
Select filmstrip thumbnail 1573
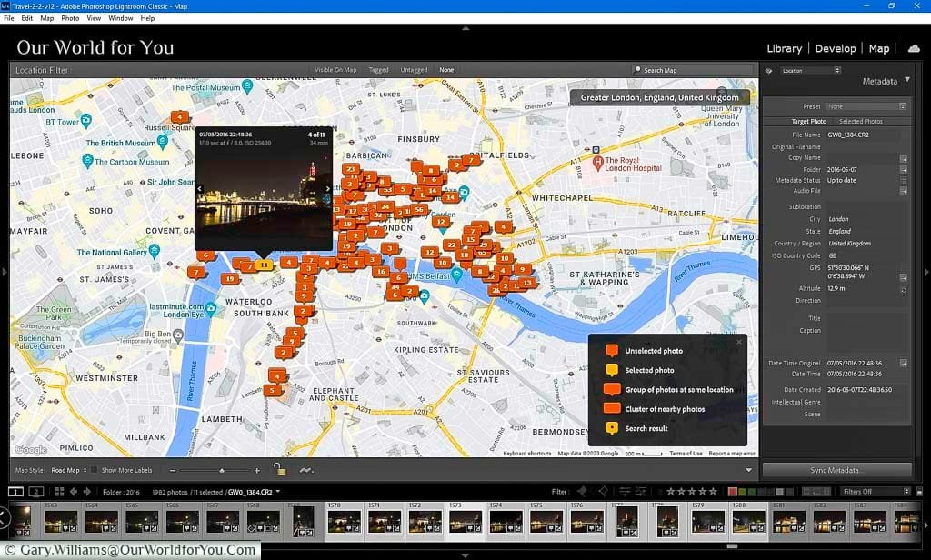point(465,521)
